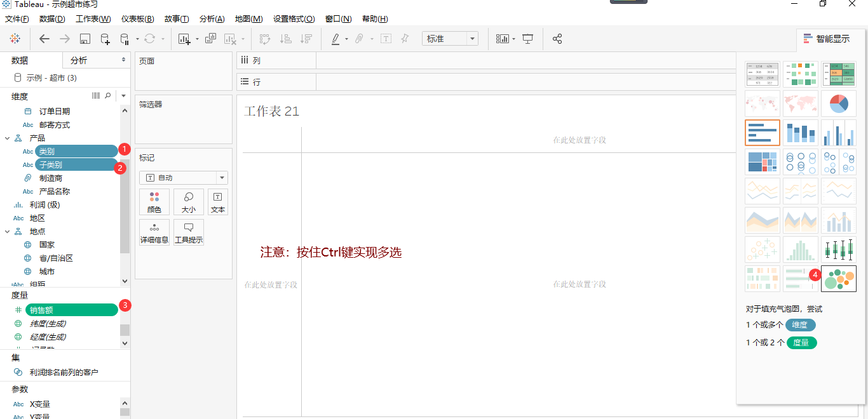Select the box-and-whisker plot thumbnail
The image size is (868, 419).
(839, 249)
